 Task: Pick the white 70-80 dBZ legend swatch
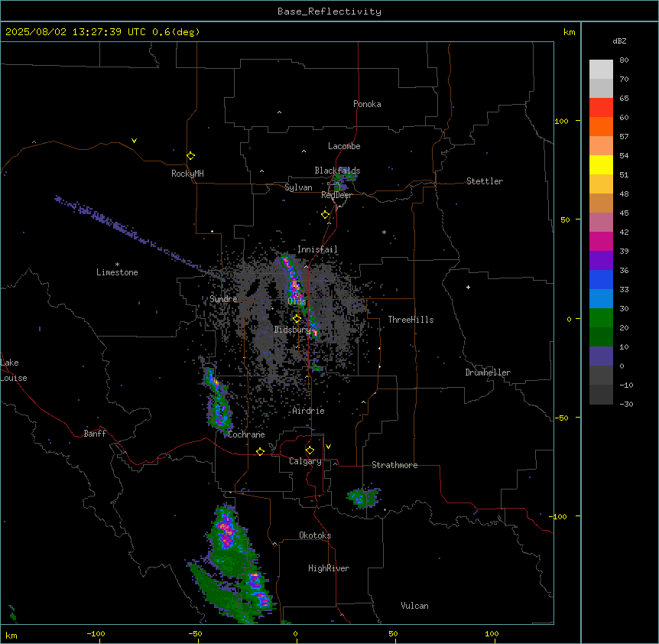pos(601,70)
